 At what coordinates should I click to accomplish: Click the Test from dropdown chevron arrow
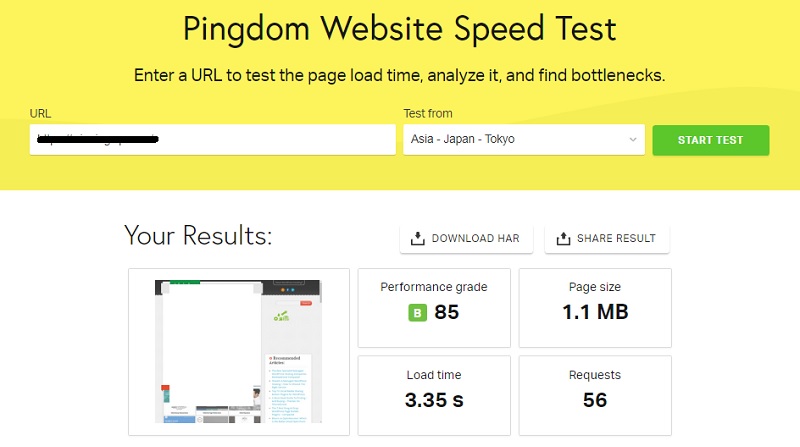[x=633, y=139]
